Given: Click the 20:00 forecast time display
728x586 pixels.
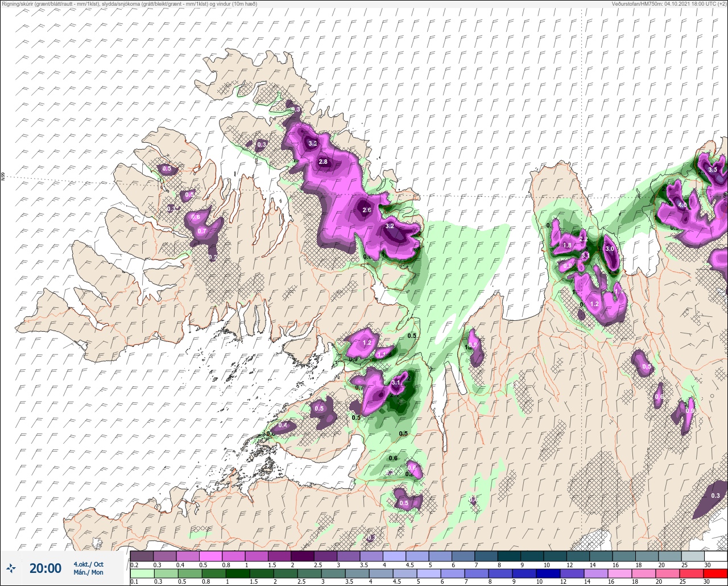Looking at the screenshot, I should [45, 568].
